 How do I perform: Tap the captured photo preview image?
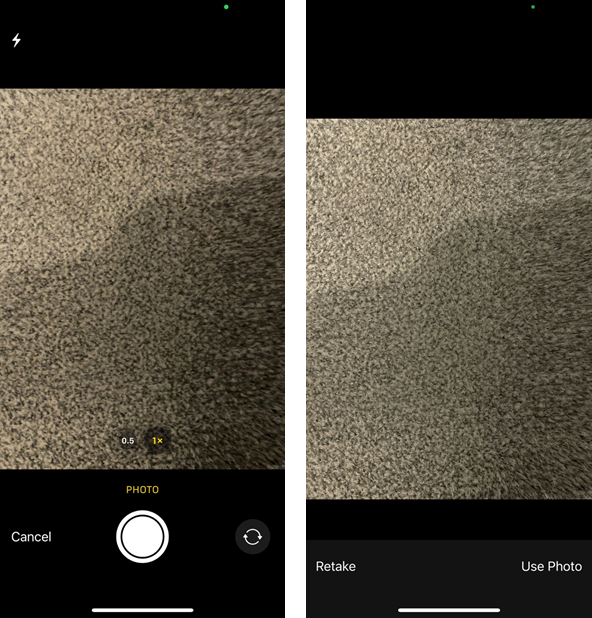point(449,309)
